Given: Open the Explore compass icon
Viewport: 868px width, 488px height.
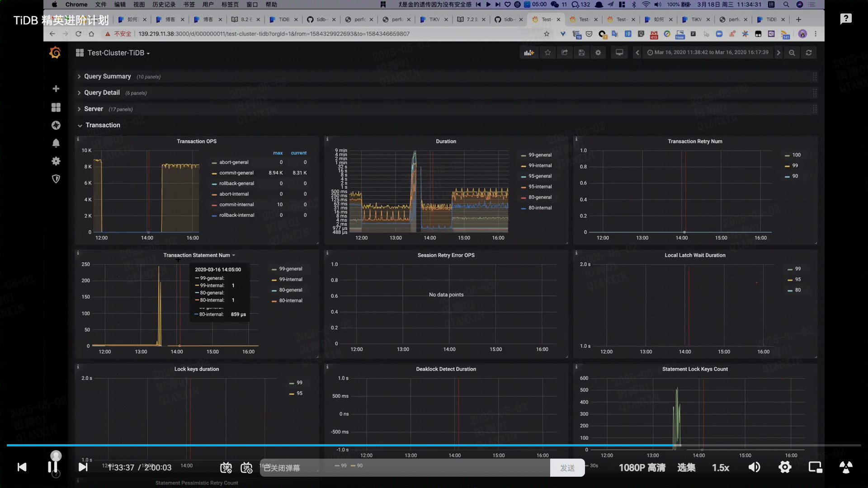Looking at the screenshot, I should 56,125.
